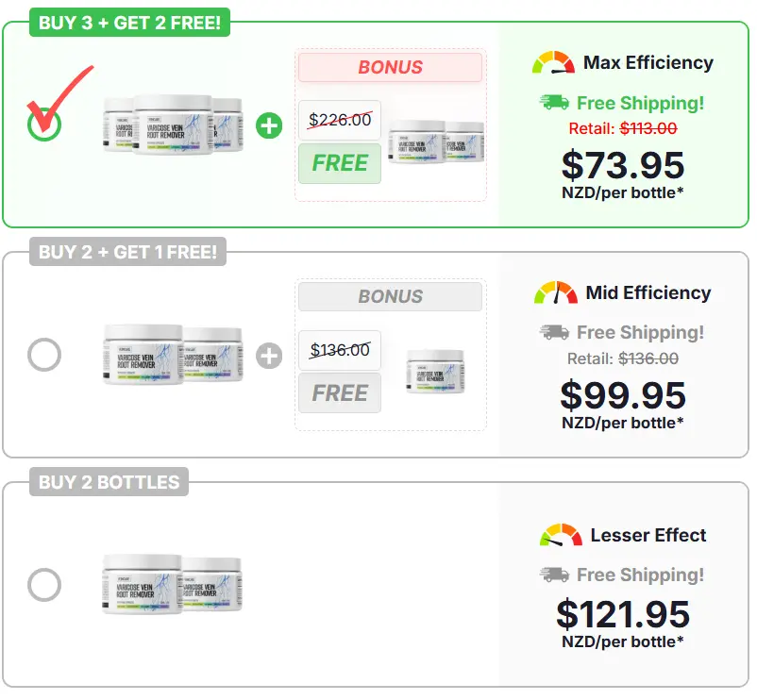
Task: Click the BUY 3 + GET 2 FREE banner
Action: click(x=127, y=24)
